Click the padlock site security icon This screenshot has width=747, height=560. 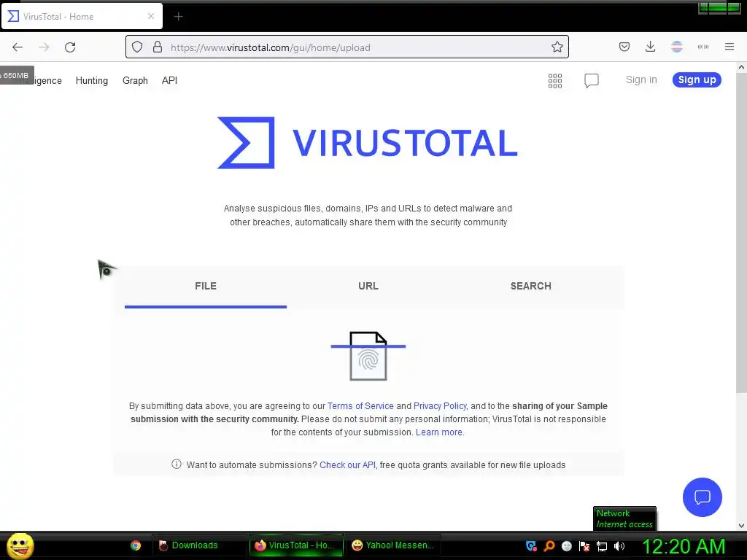point(158,47)
